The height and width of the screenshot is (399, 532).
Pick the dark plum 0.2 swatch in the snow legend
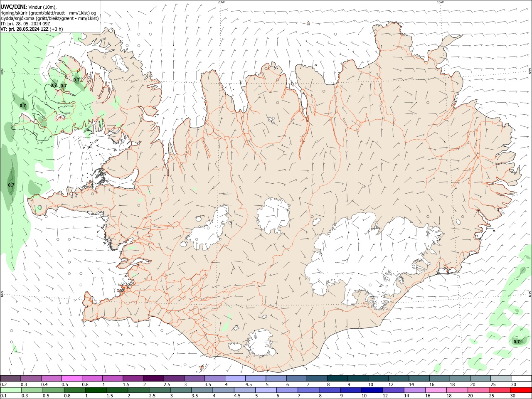click(10, 378)
